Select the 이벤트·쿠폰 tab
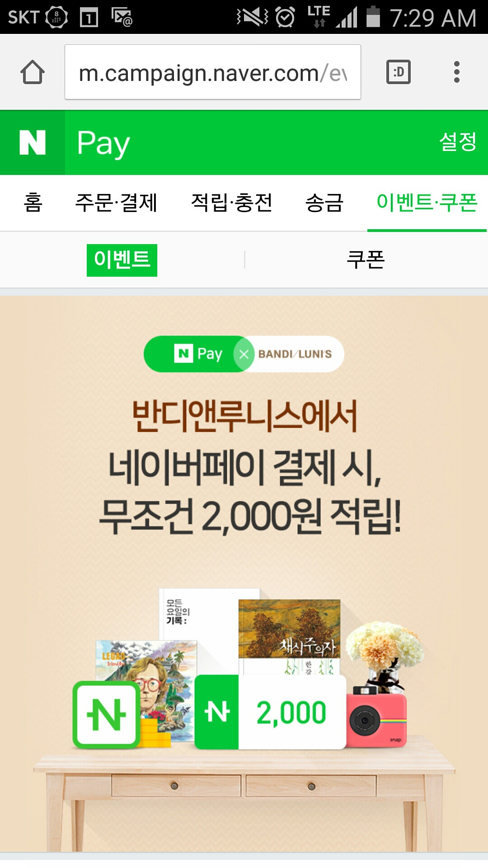 (x=427, y=203)
